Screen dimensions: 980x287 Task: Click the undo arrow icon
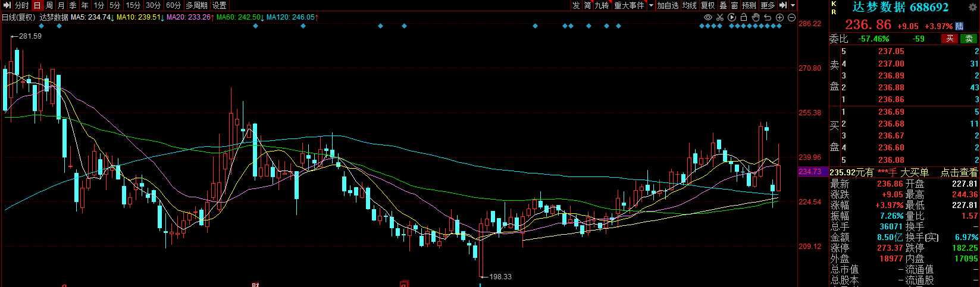[768, 18]
